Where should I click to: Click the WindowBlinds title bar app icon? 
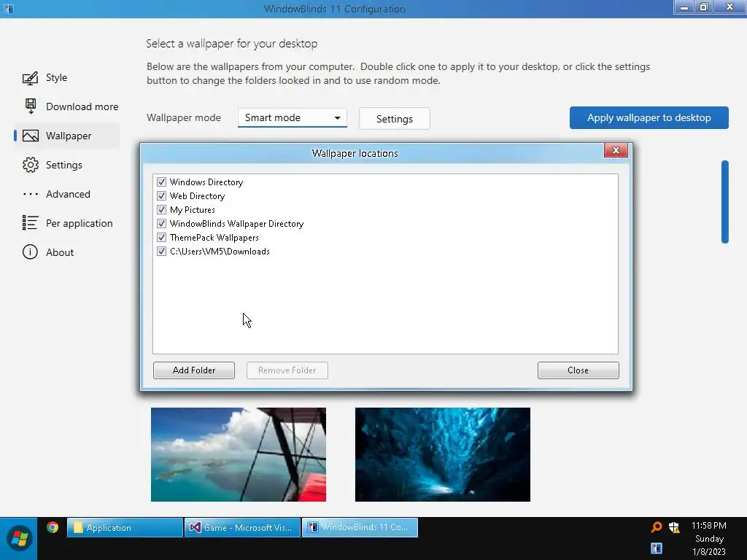(x=8, y=9)
